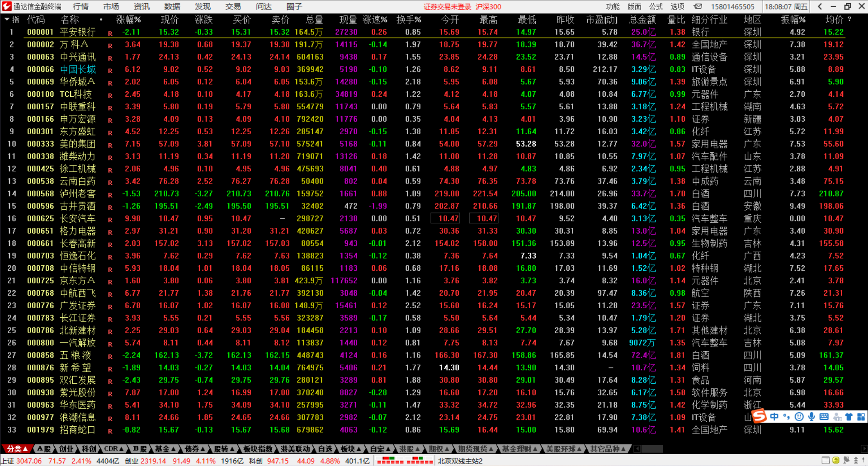
Task: Open the 问达 item in title bar
Action: click(264, 6)
